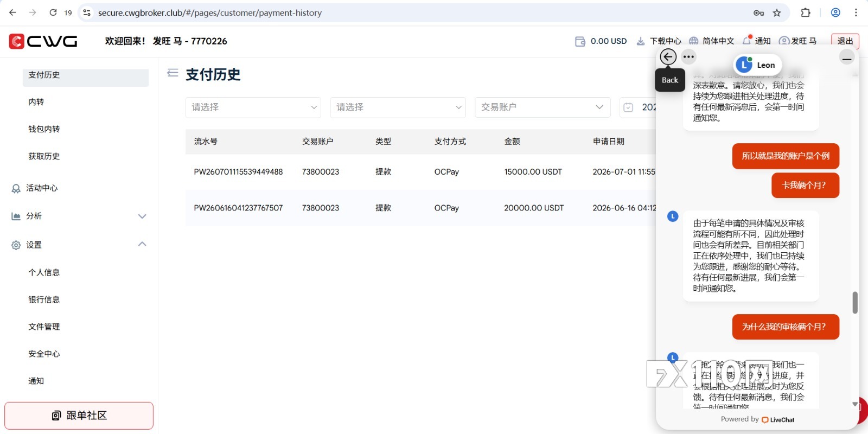The width and height of the screenshot is (868, 434).
Task: Bookmark this page with star icon
Action: (x=777, y=12)
